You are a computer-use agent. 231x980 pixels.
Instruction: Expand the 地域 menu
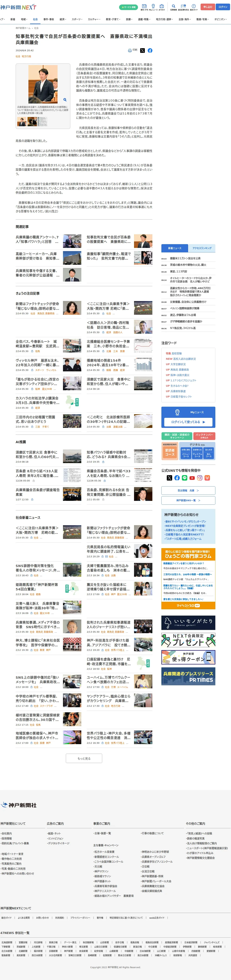24,19
